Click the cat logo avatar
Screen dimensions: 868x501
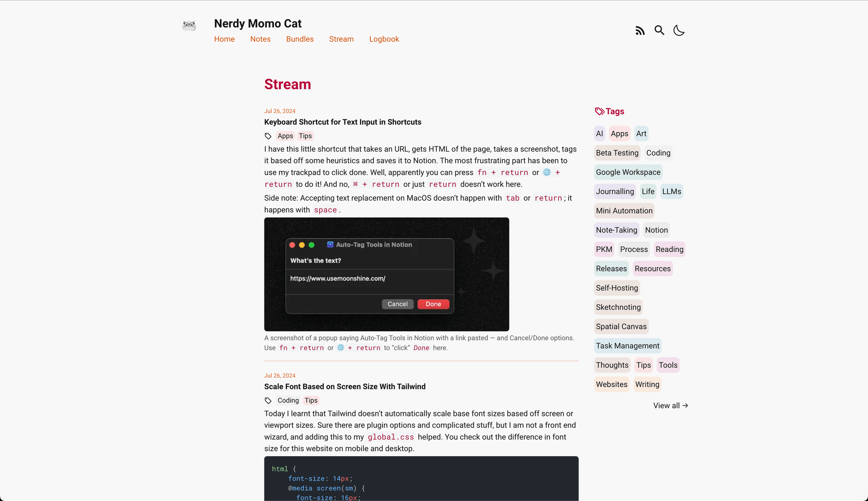[189, 25]
